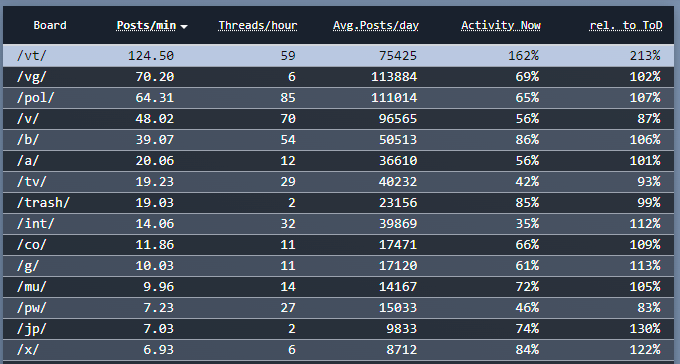Click the Board column header
This screenshot has width=680, height=364.
pos(50,25)
